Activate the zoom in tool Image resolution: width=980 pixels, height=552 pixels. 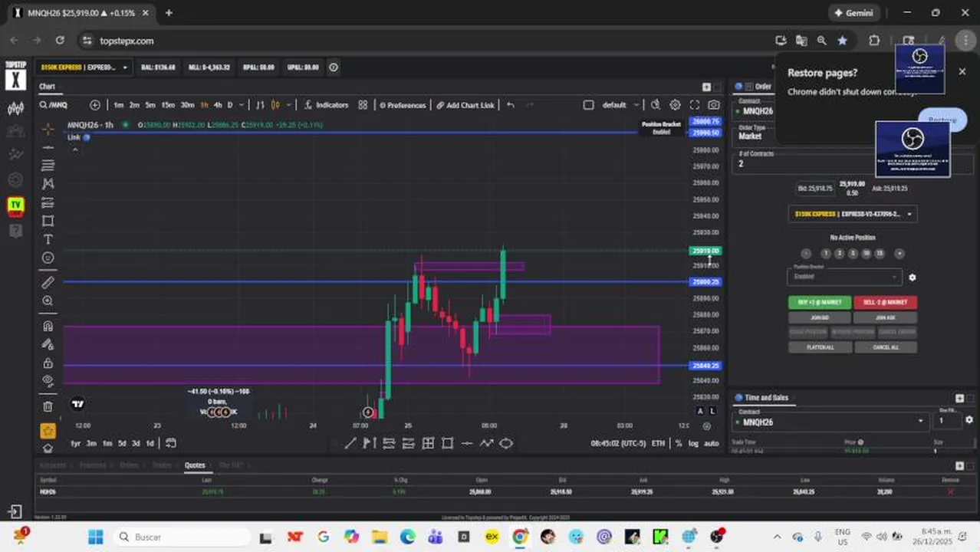click(48, 301)
